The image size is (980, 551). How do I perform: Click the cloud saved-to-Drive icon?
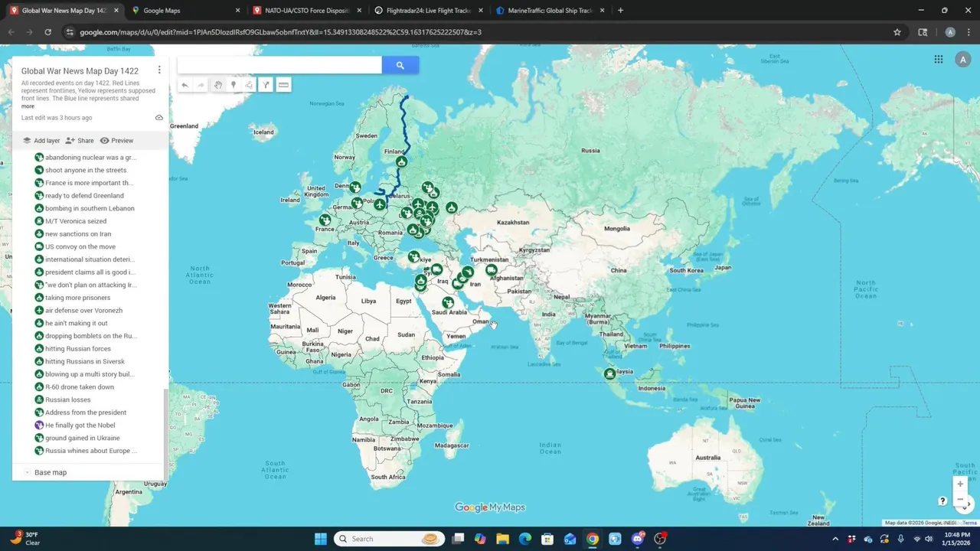coord(159,118)
